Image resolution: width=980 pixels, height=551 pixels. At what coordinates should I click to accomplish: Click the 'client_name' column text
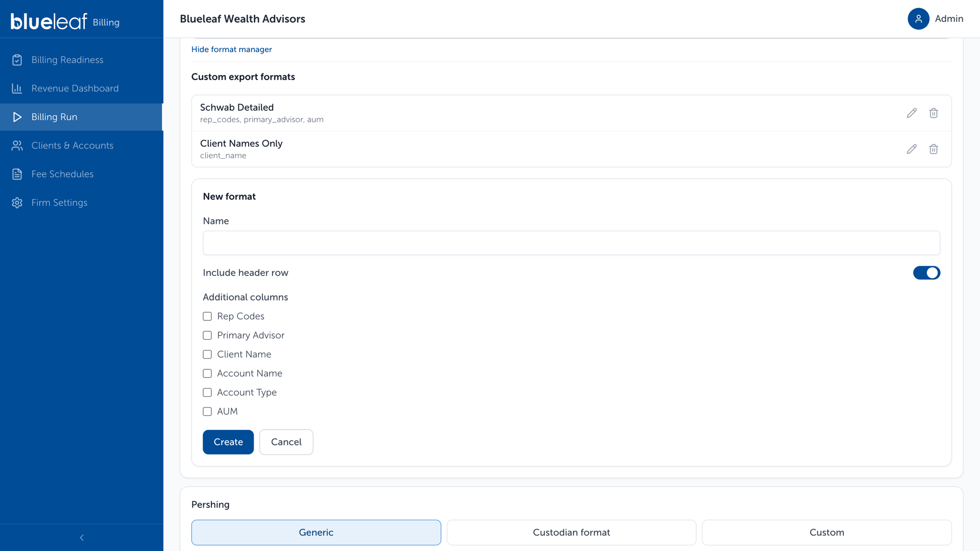pos(223,156)
